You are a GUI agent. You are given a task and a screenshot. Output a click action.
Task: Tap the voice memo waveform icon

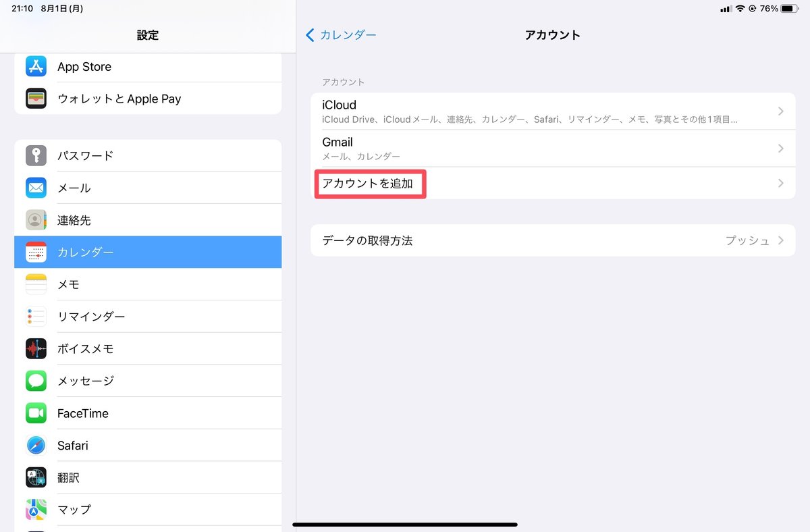[36, 349]
